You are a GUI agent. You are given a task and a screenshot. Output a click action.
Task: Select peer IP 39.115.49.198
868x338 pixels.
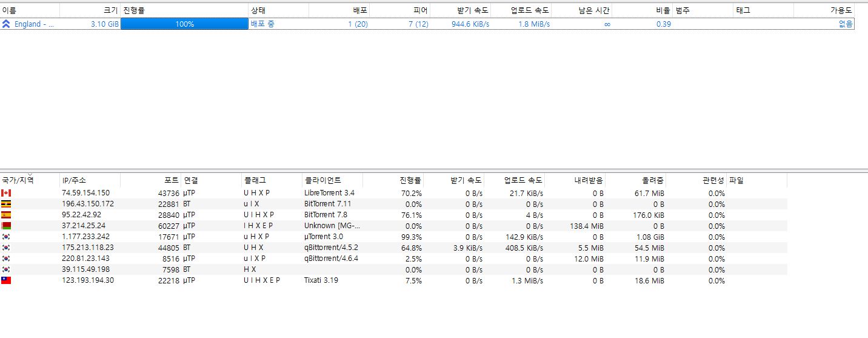[86, 269]
